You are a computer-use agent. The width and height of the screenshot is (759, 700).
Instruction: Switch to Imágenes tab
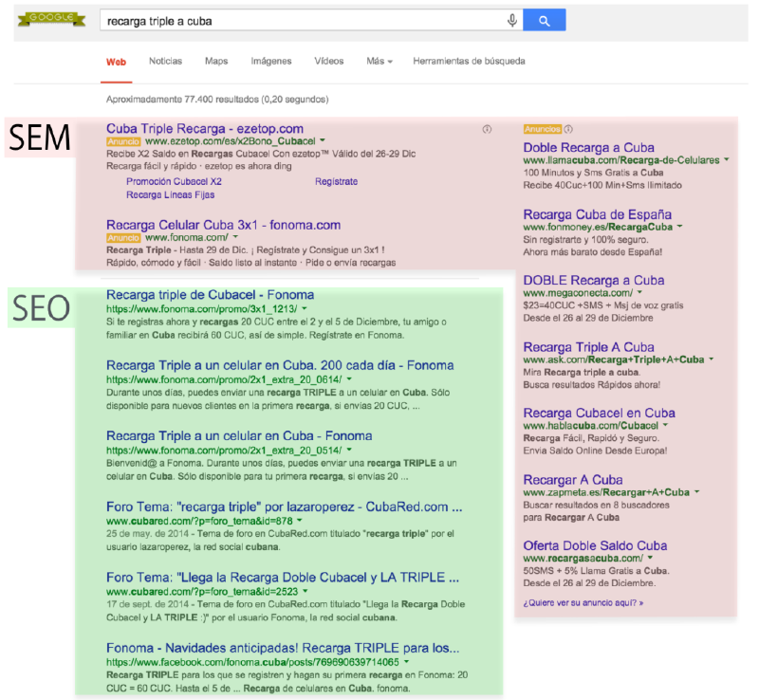tap(271, 61)
